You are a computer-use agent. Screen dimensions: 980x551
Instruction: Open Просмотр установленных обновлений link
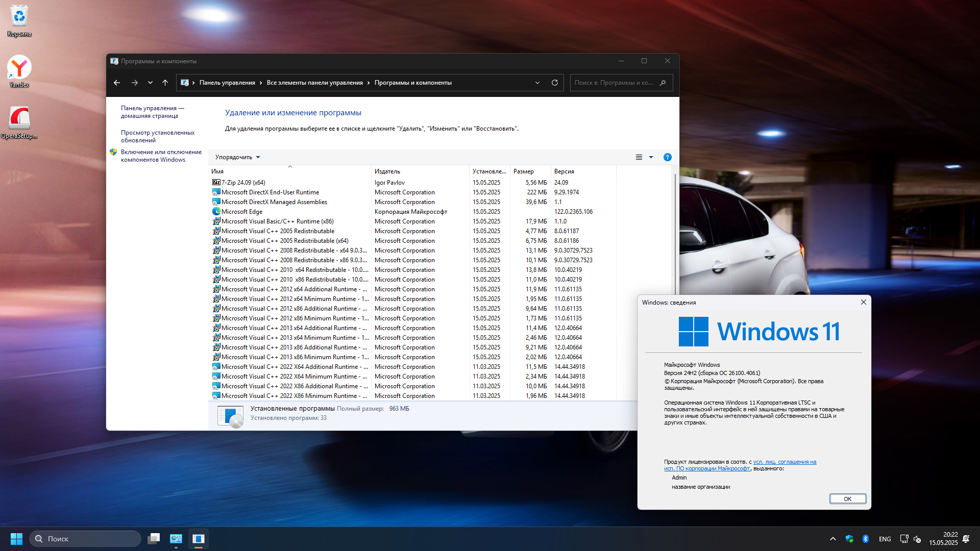point(157,136)
